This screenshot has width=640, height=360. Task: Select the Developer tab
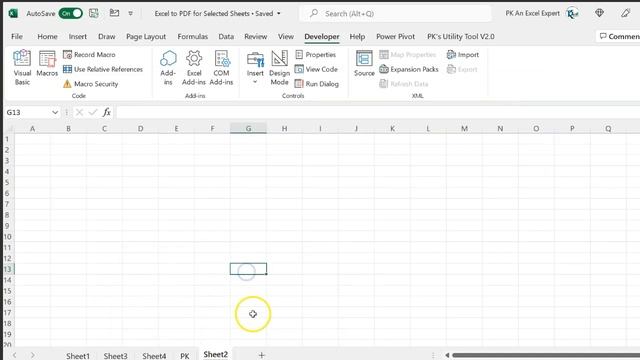322,37
